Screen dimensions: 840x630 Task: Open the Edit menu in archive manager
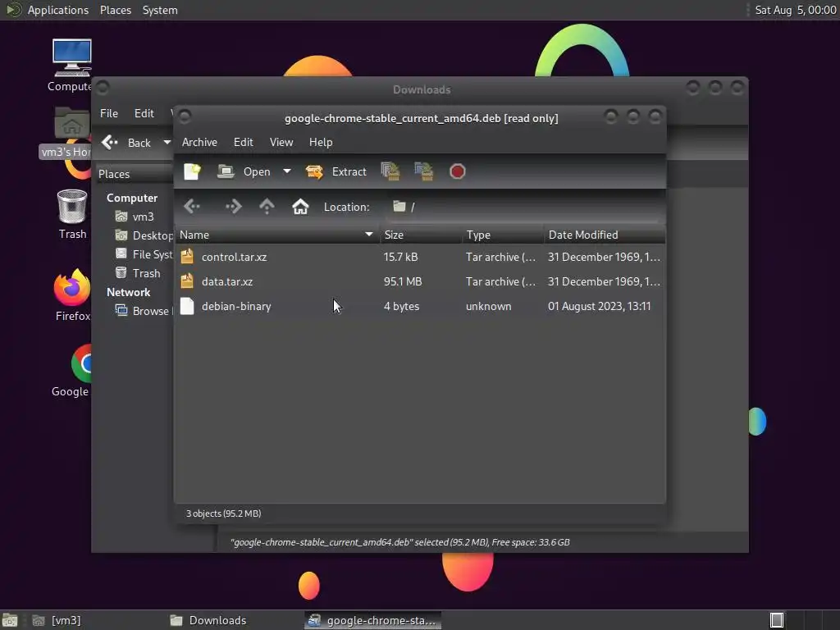(243, 142)
